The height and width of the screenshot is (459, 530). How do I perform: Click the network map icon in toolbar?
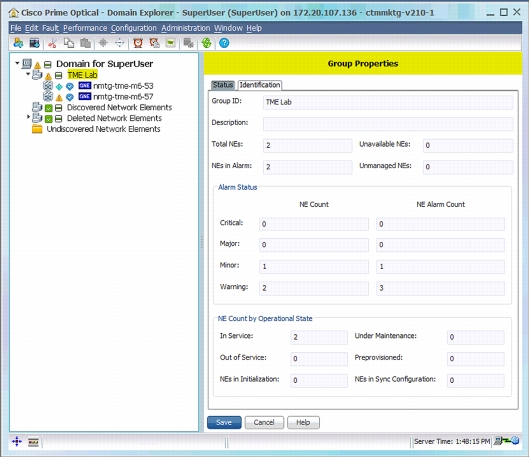pos(34,43)
